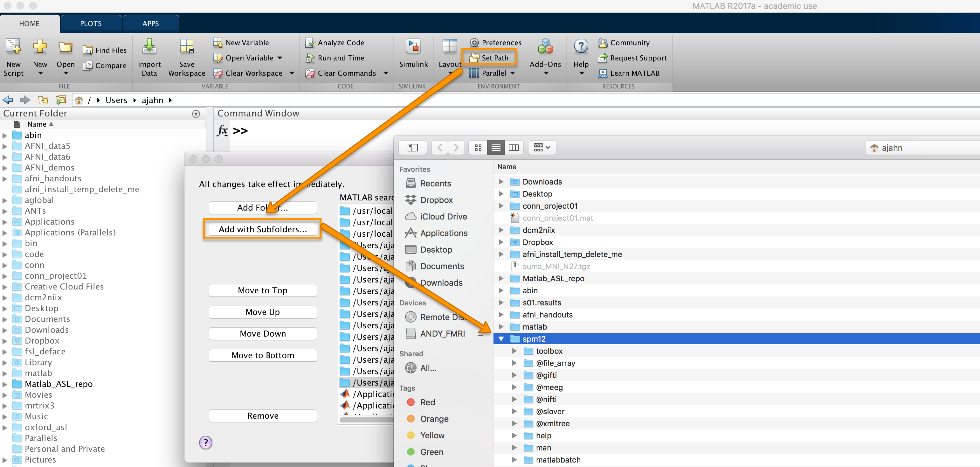Viewport: 980px width, 467px height.
Task: Toggle the file dialog sidebar icon
Action: (x=412, y=148)
